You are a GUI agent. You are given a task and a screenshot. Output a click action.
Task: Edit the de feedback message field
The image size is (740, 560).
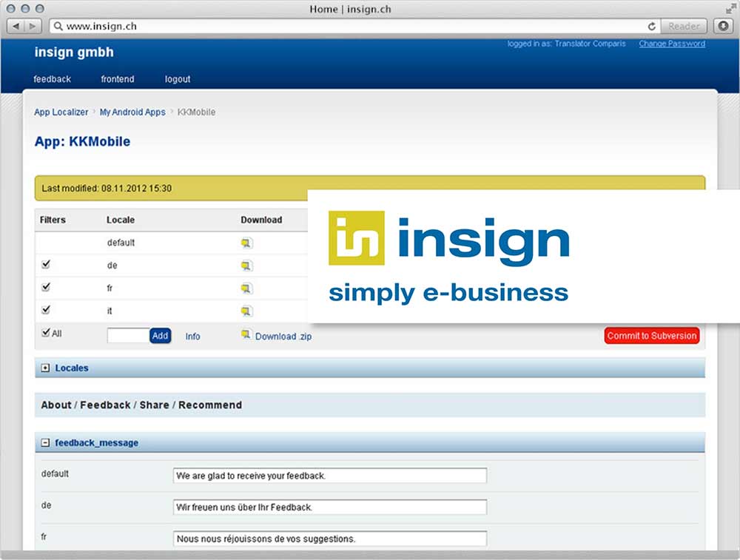click(330, 507)
